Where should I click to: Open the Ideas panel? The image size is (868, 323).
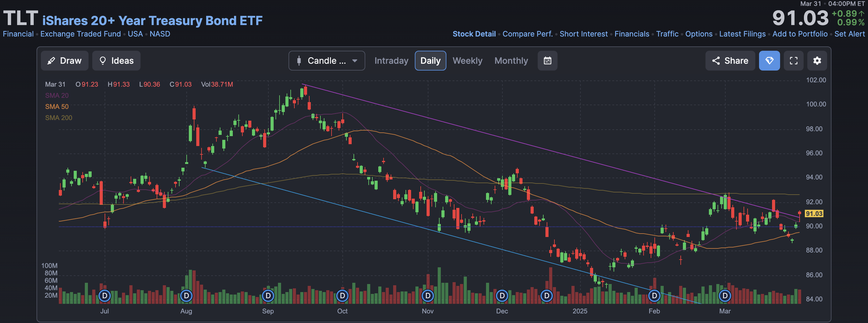[x=116, y=61]
